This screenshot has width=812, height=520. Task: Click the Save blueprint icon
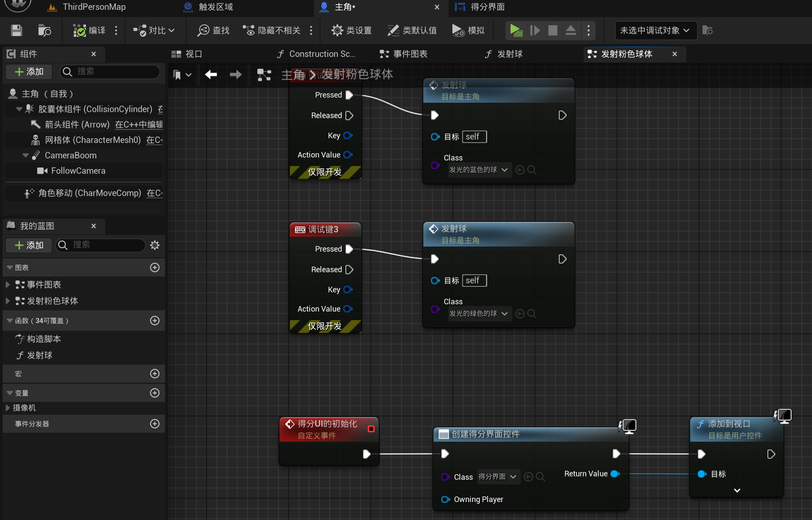[16, 30]
